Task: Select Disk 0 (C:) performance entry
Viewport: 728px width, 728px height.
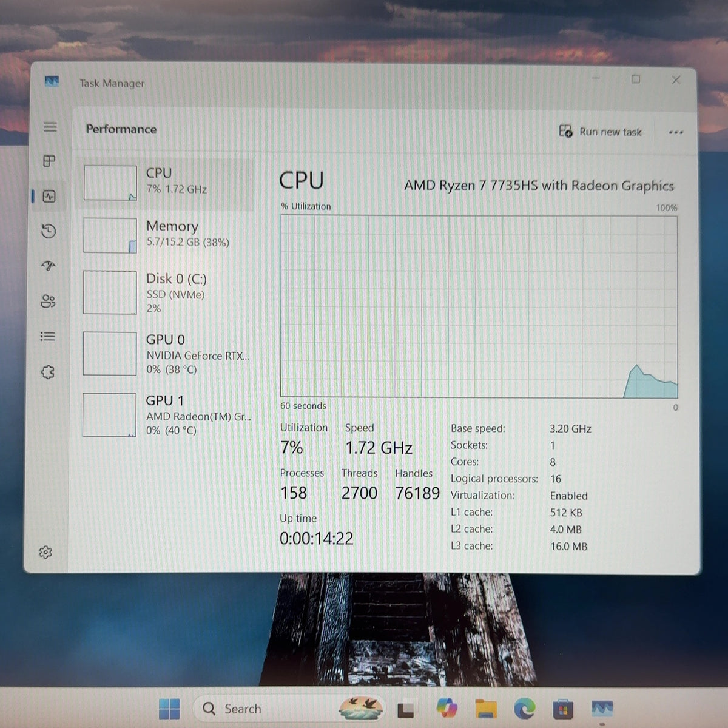Action: tap(165, 292)
